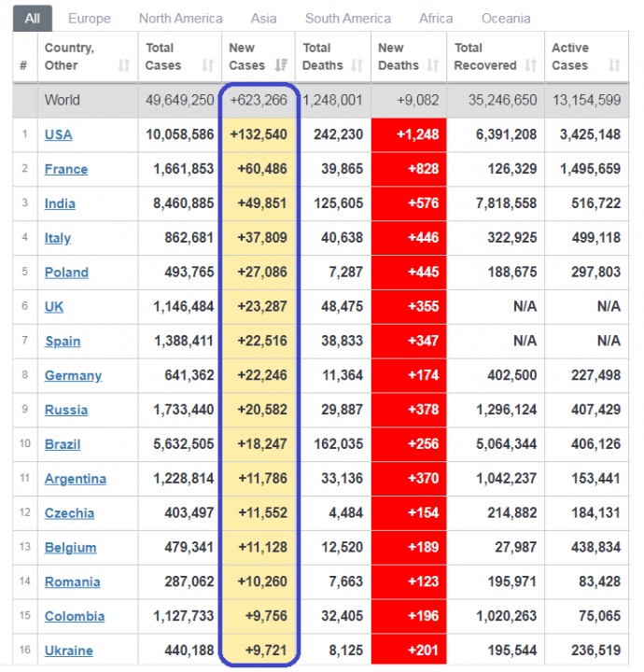Open India country details link
The width and height of the screenshot is (644, 672).
point(60,203)
